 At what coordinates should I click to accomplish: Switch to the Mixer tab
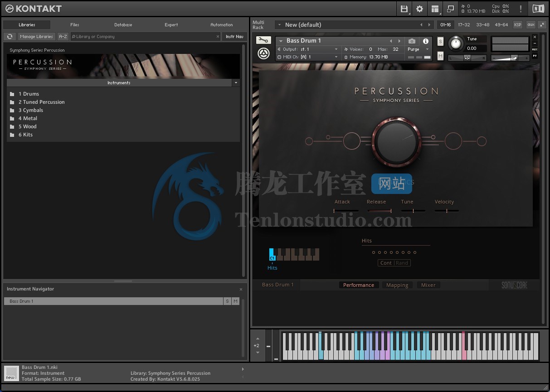pyautogui.click(x=428, y=285)
